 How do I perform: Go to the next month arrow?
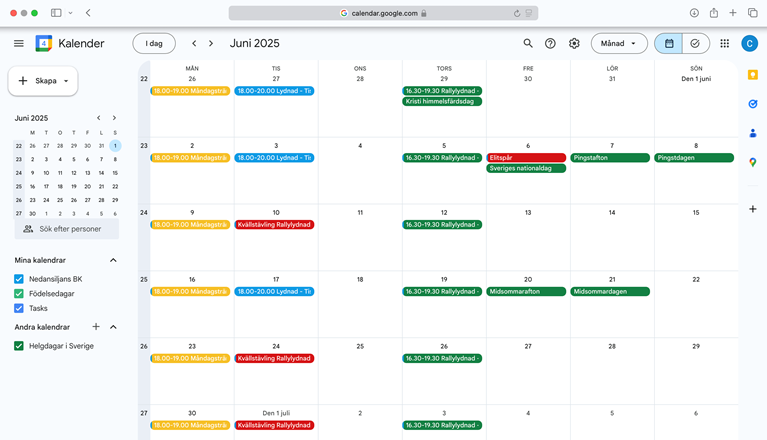[211, 44]
